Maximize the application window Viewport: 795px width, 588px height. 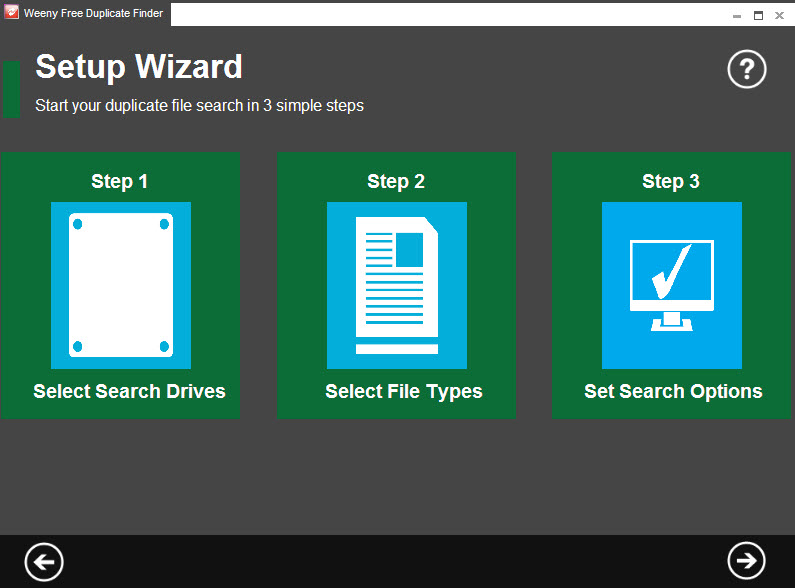(758, 16)
